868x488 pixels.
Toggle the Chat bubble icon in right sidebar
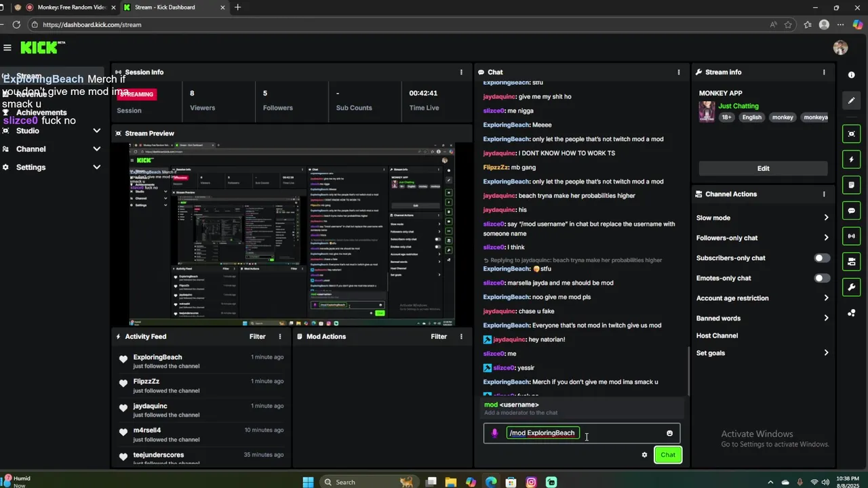pyautogui.click(x=852, y=211)
